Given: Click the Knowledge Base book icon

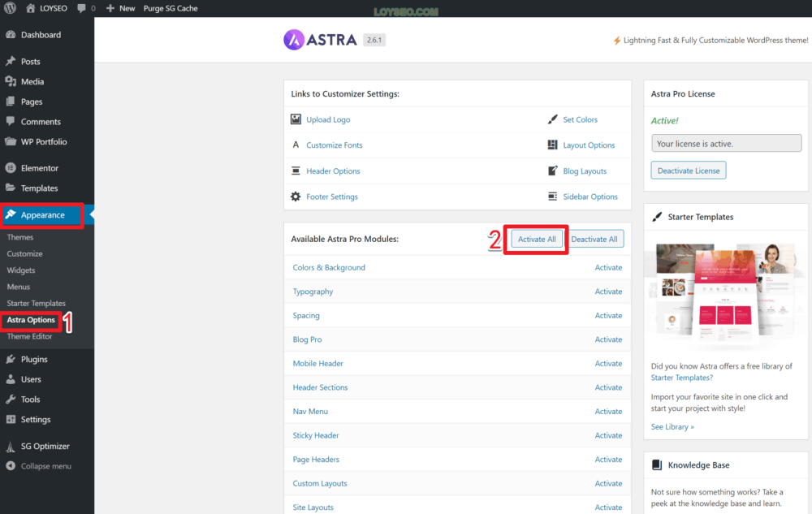Looking at the screenshot, I should click(x=657, y=464).
